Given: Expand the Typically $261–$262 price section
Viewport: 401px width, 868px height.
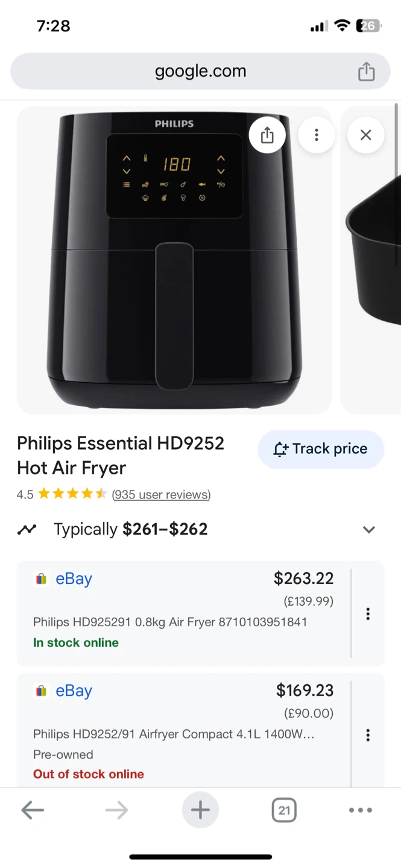Looking at the screenshot, I should pyautogui.click(x=368, y=529).
